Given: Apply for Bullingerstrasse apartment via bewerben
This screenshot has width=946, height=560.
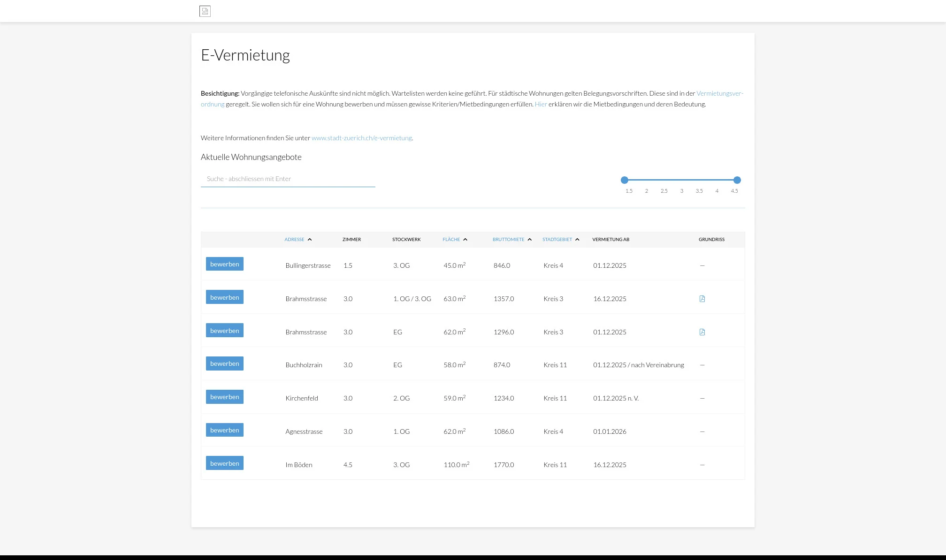Looking at the screenshot, I should pos(224,264).
